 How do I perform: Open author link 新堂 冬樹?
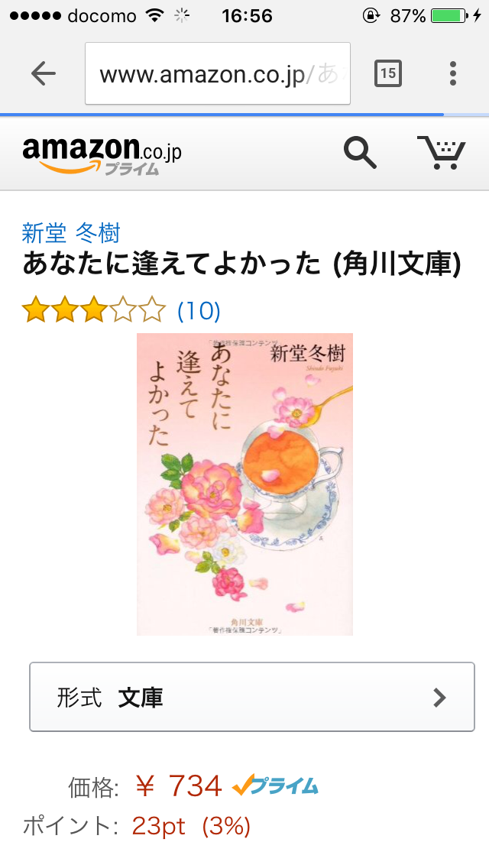pos(71,233)
